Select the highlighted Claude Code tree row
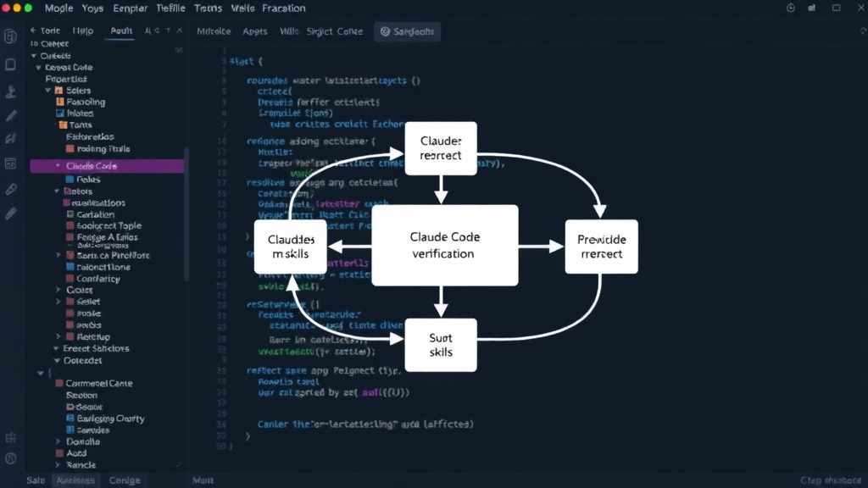 pyautogui.click(x=107, y=166)
